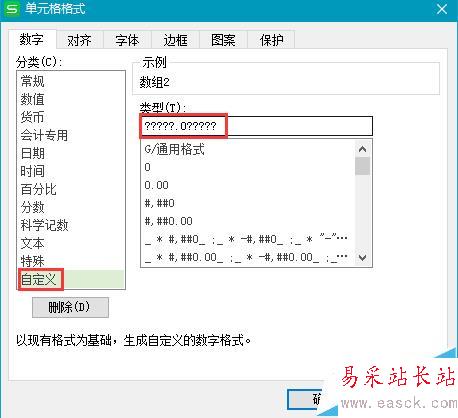Close the 单元格格式 dialog
The width and height of the screenshot is (458, 418).
(x=442, y=9)
